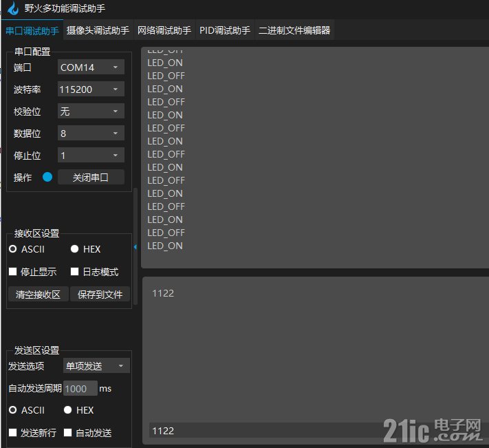Enable the 自动发送 checkbox
Image resolution: width=489 pixels, height=448 pixels.
67,432
